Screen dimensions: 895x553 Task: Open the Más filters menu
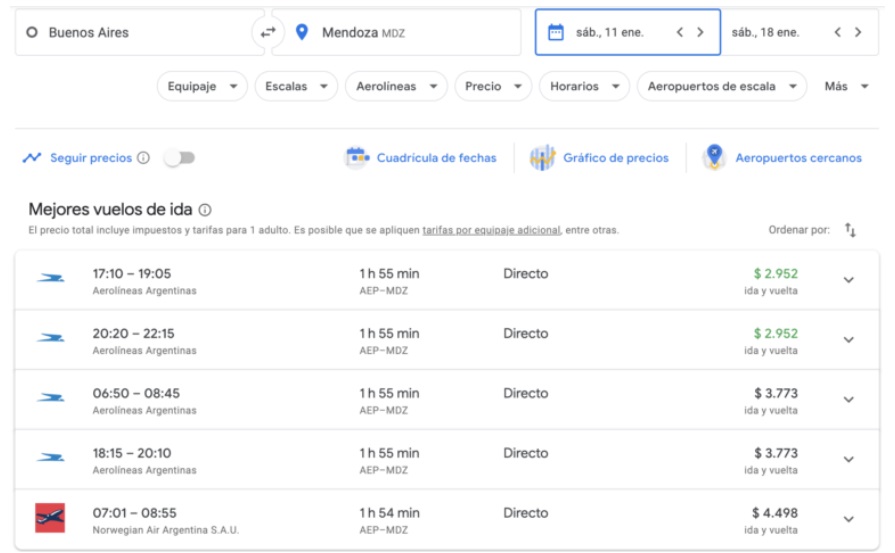[x=846, y=86]
